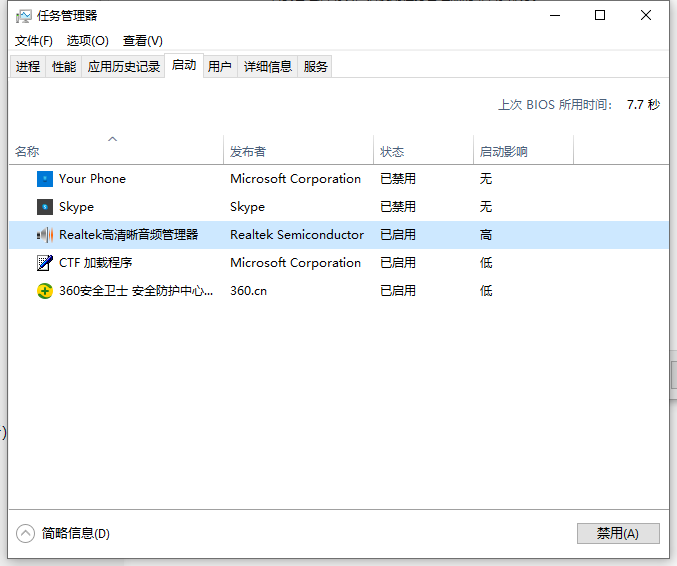Switch to the 用户 tab
Viewport: 677px width, 566px height.
(x=220, y=66)
